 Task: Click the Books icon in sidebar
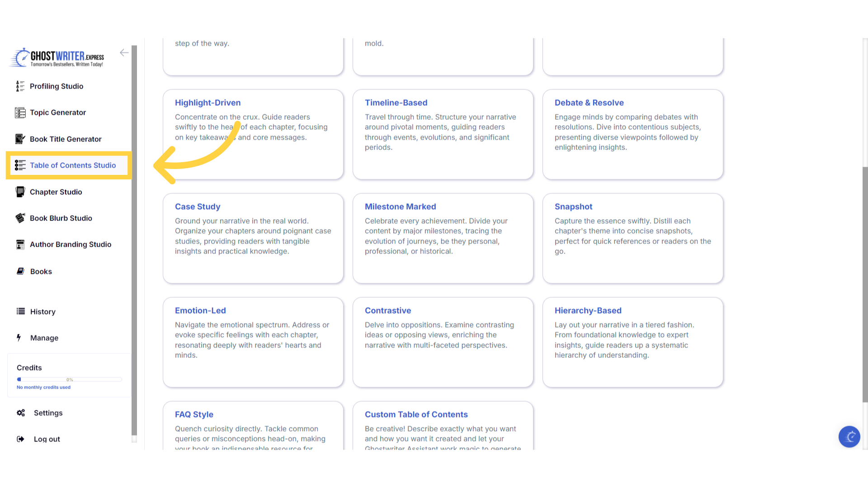(x=20, y=271)
